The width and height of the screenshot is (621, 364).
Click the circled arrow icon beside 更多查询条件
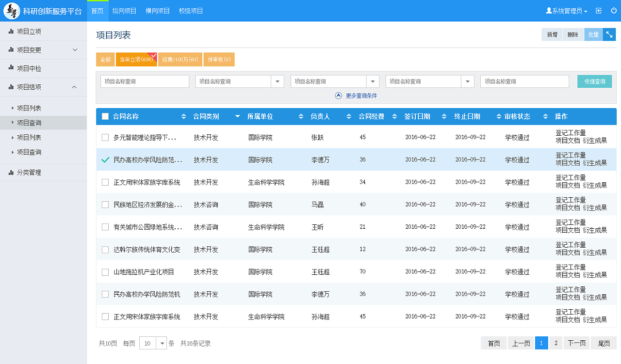[x=339, y=95]
